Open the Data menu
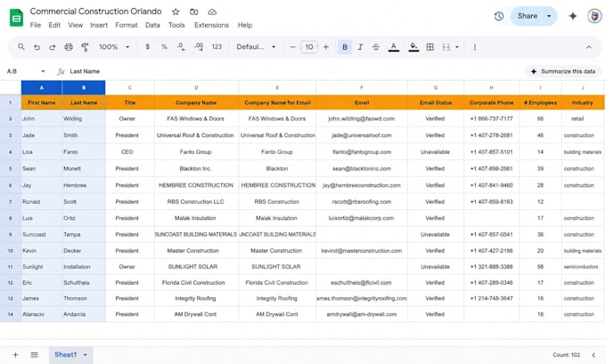 [x=152, y=25]
